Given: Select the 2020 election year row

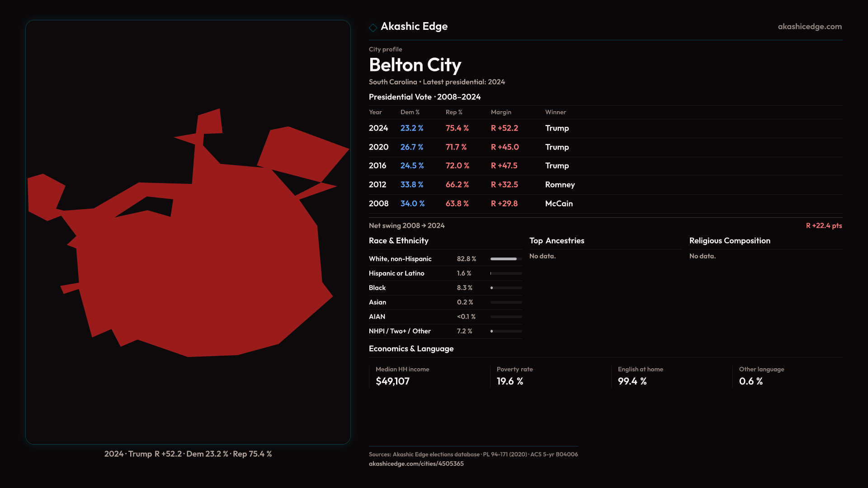Looking at the screenshot, I should coord(378,147).
